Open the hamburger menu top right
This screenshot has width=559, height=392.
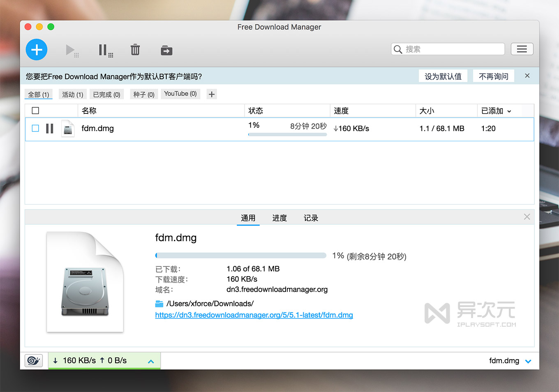pyautogui.click(x=522, y=48)
